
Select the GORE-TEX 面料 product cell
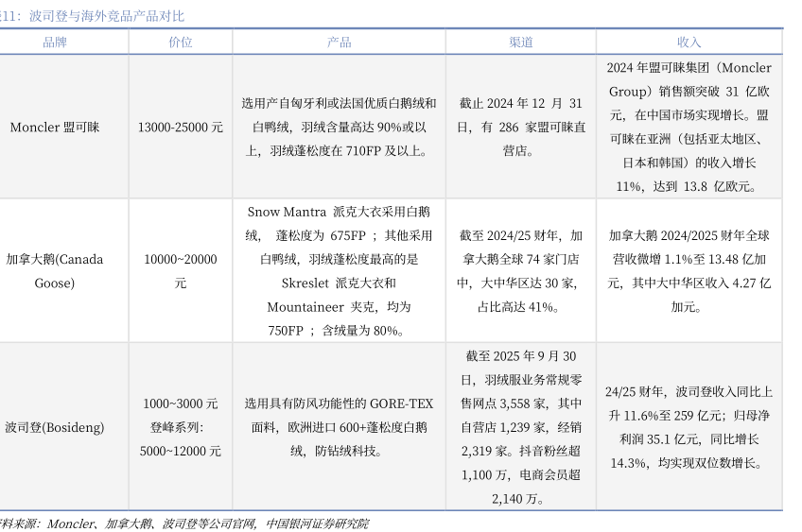(x=339, y=427)
